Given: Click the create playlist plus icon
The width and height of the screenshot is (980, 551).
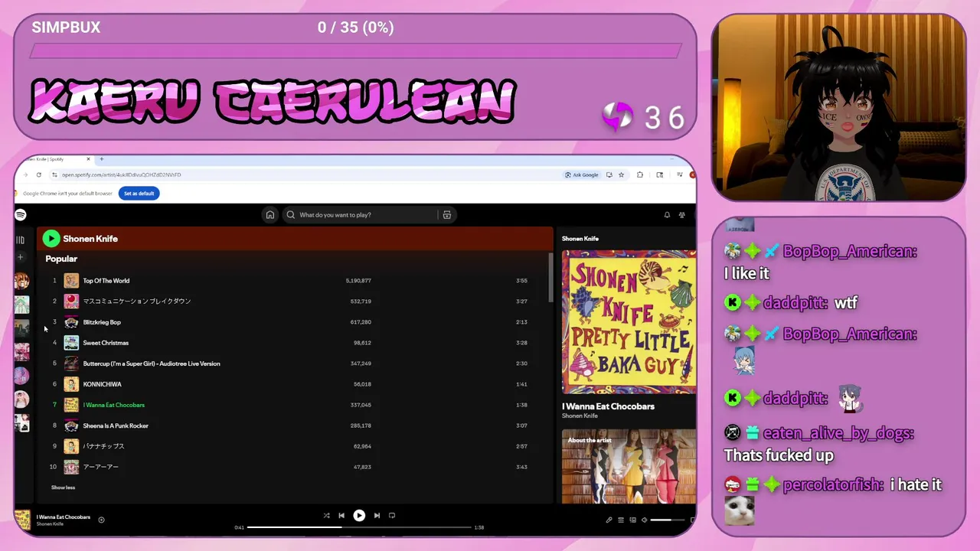Looking at the screenshot, I should pyautogui.click(x=21, y=257).
